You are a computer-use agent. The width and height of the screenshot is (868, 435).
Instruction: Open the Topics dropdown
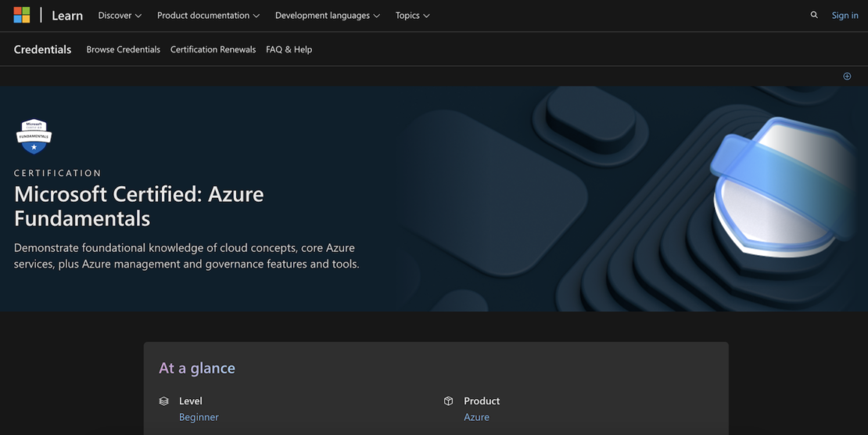point(412,16)
